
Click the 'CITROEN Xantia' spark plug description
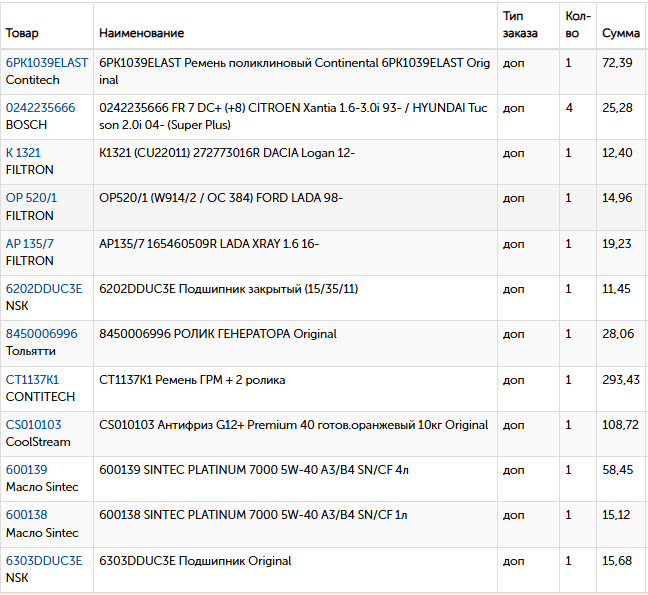(293, 116)
